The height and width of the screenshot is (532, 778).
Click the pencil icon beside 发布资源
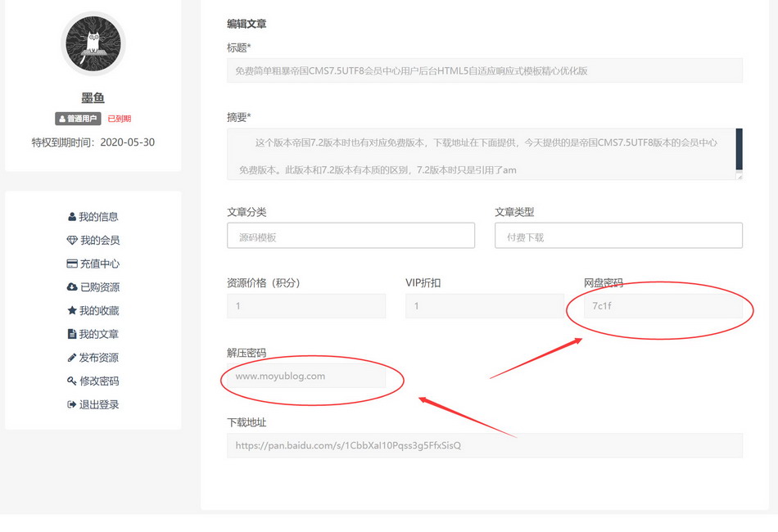(72, 358)
